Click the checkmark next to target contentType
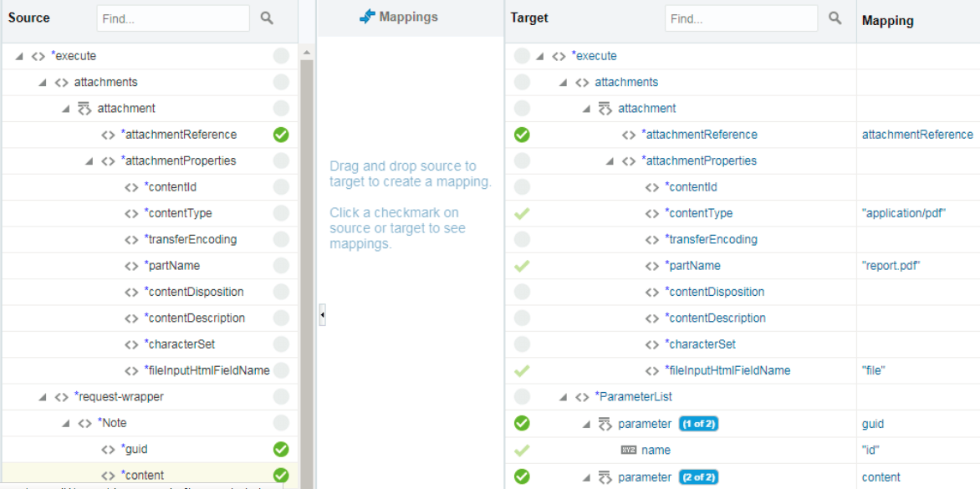Screen dimensions: 980x489 522,214
